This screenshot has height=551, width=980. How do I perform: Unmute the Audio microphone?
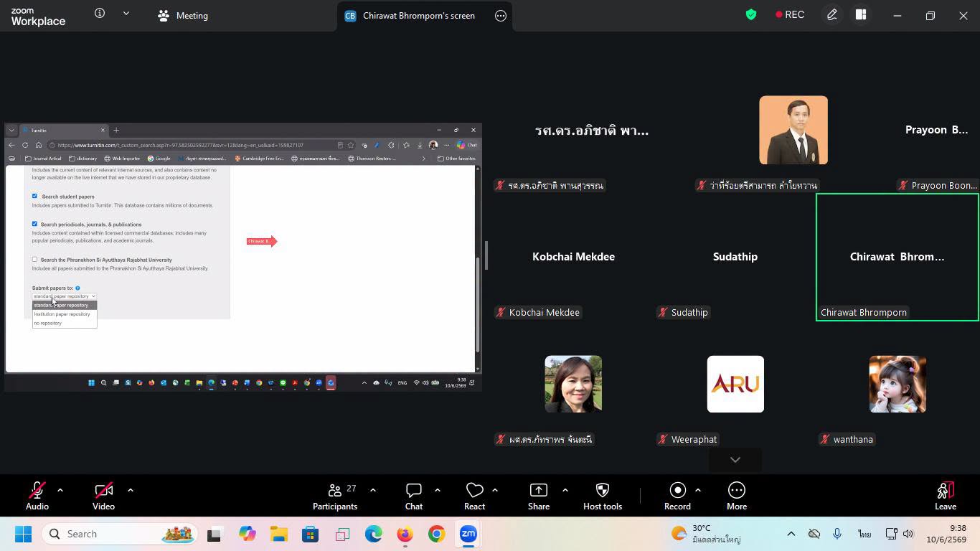point(37,496)
